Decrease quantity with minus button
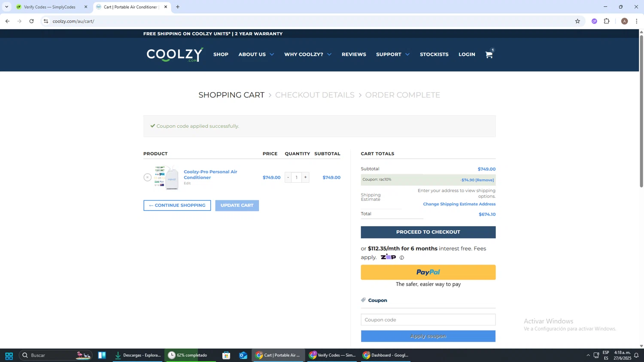 (288, 177)
